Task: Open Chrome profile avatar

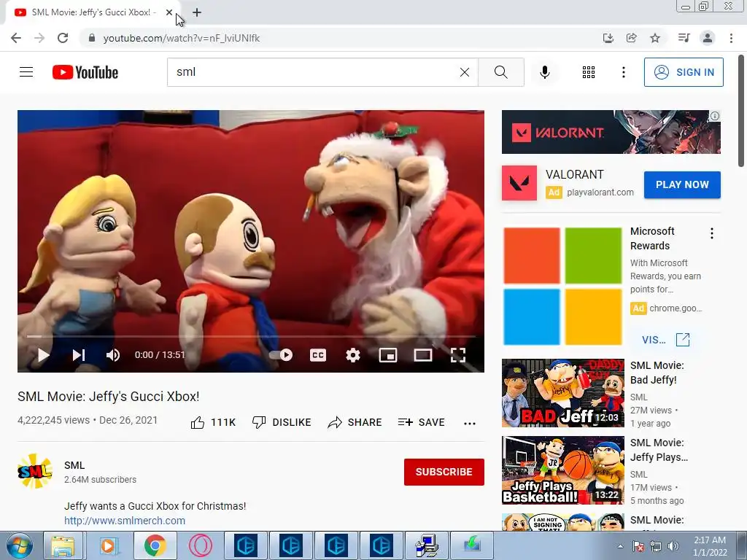Action: click(708, 38)
